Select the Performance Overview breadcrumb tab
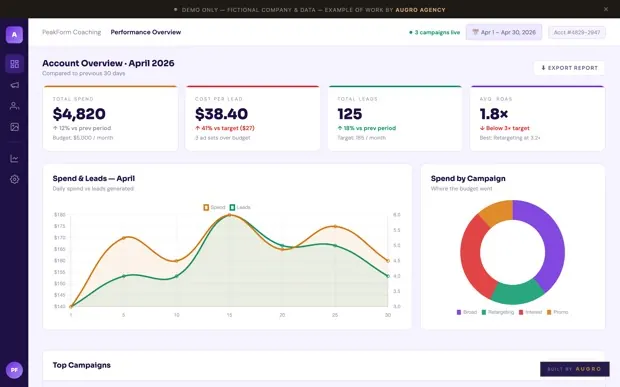The width and height of the screenshot is (620, 387). click(x=146, y=32)
